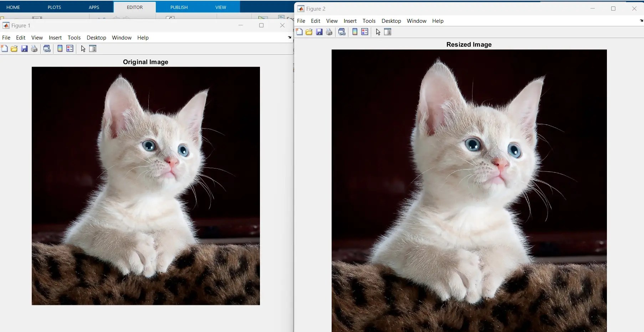Click the Resized Image kitten thumbnail
The image size is (644, 332).
pyautogui.click(x=469, y=189)
